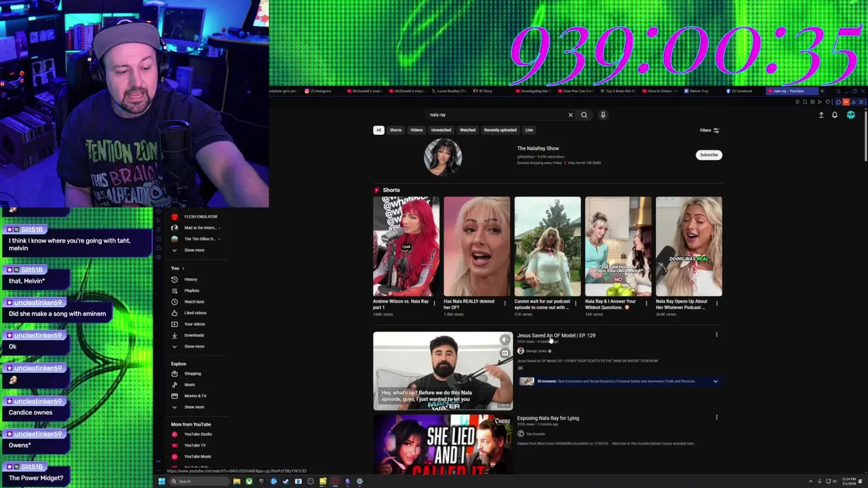Screen dimensions: 868x488
Task: Toggle captions on the video preview
Action: click(x=505, y=352)
